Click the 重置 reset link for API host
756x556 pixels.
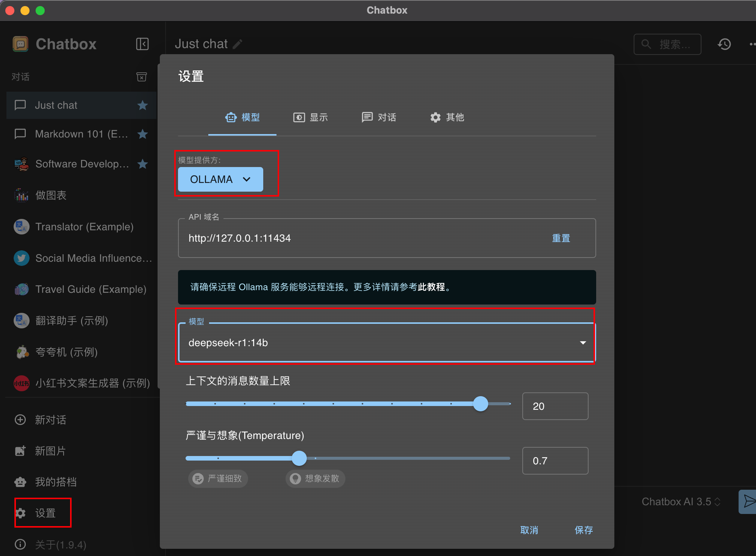(561, 238)
